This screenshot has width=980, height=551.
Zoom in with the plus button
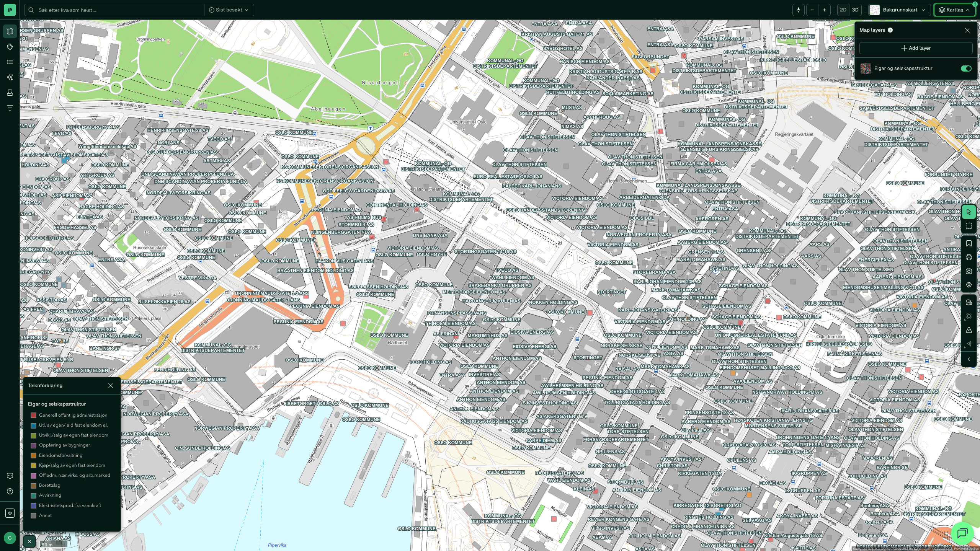824,10
